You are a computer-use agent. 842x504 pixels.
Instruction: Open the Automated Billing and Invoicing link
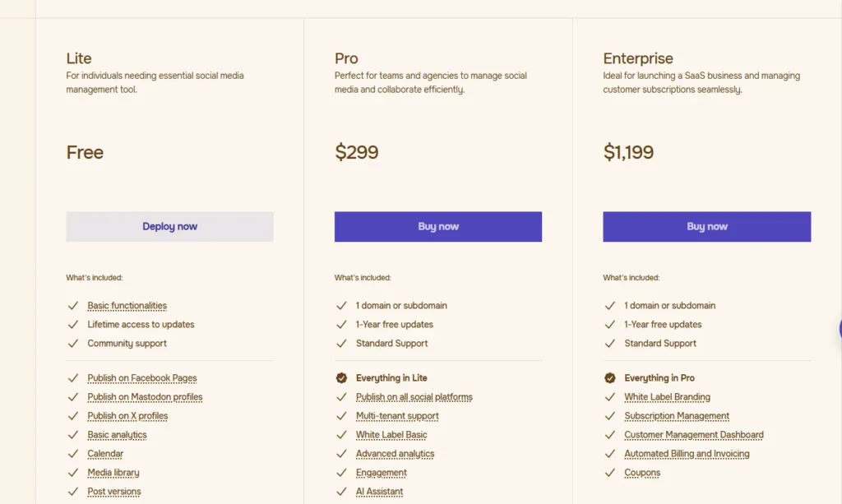[687, 454]
